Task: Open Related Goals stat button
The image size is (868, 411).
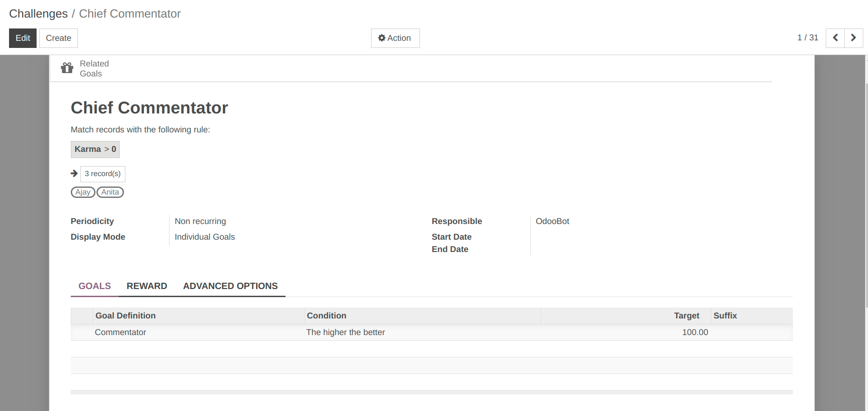Action: tap(86, 68)
